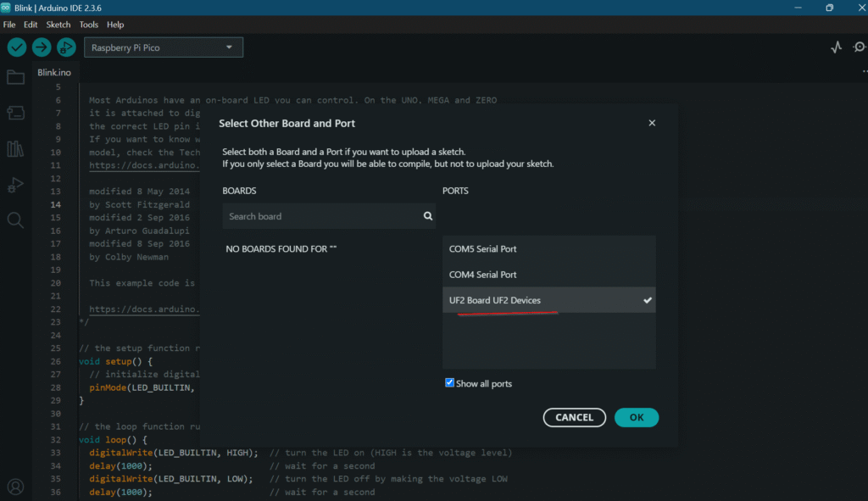Click the Verify checkmark button

point(17,47)
